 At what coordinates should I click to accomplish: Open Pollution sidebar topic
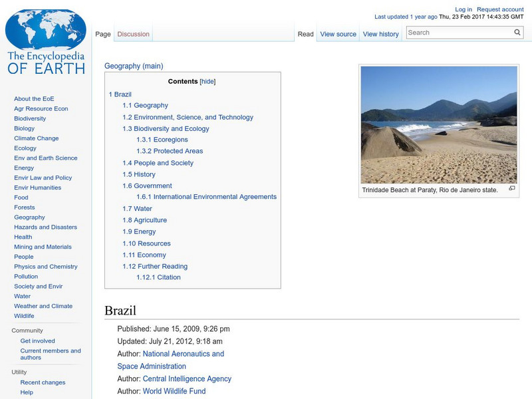tap(26, 276)
